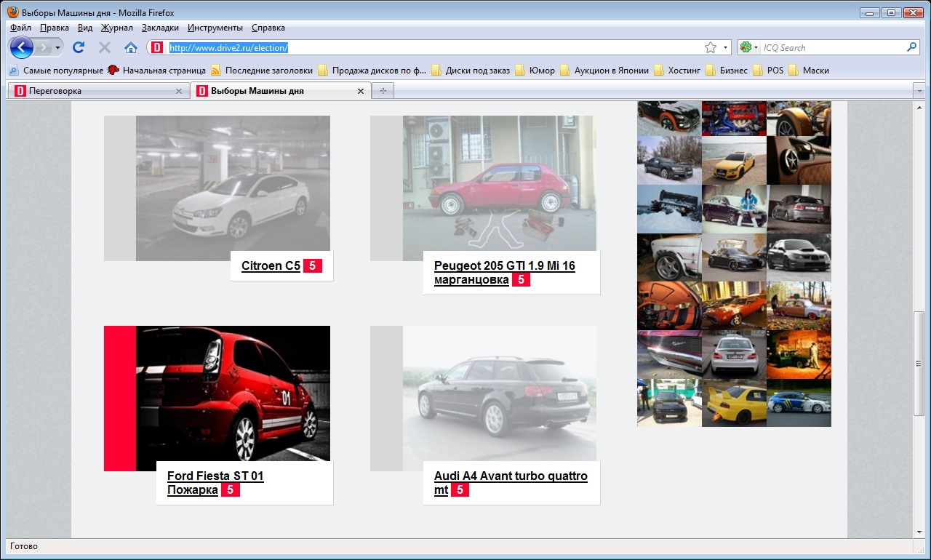Bookmark this page with the star icon
931x560 pixels.
click(x=711, y=48)
